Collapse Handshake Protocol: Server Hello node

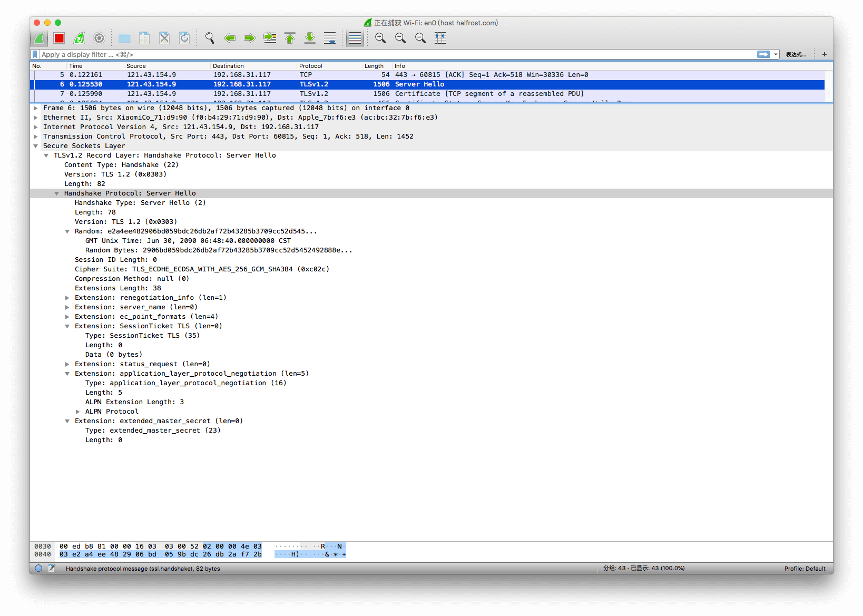point(57,193)
